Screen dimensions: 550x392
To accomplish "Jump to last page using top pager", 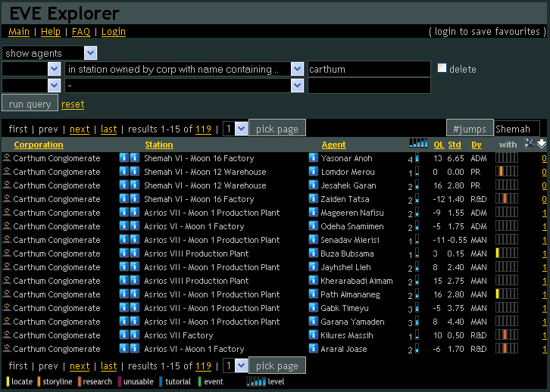I will point(109,129).
